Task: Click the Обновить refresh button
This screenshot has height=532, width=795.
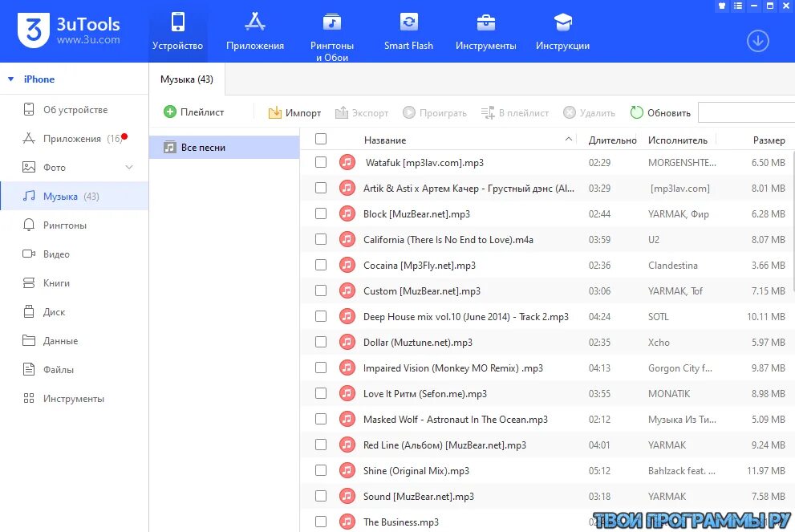Action: 660,112
